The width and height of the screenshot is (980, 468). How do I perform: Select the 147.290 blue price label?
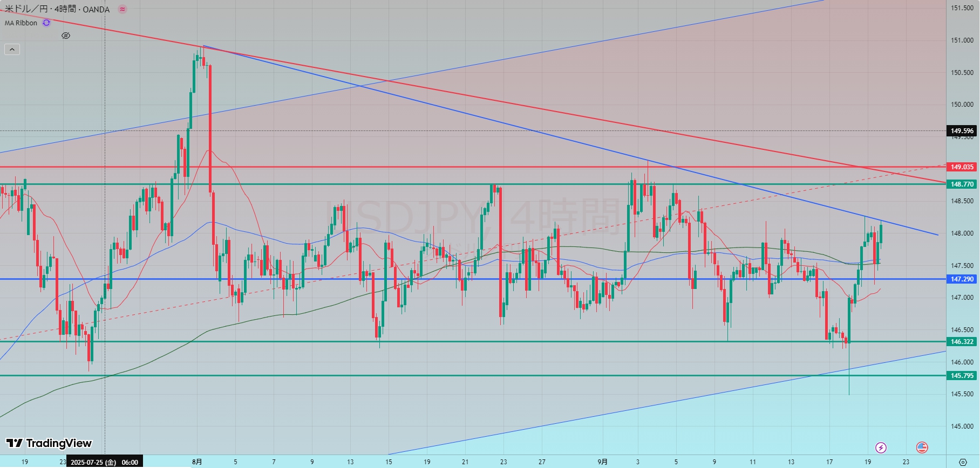tap(962, 279)
